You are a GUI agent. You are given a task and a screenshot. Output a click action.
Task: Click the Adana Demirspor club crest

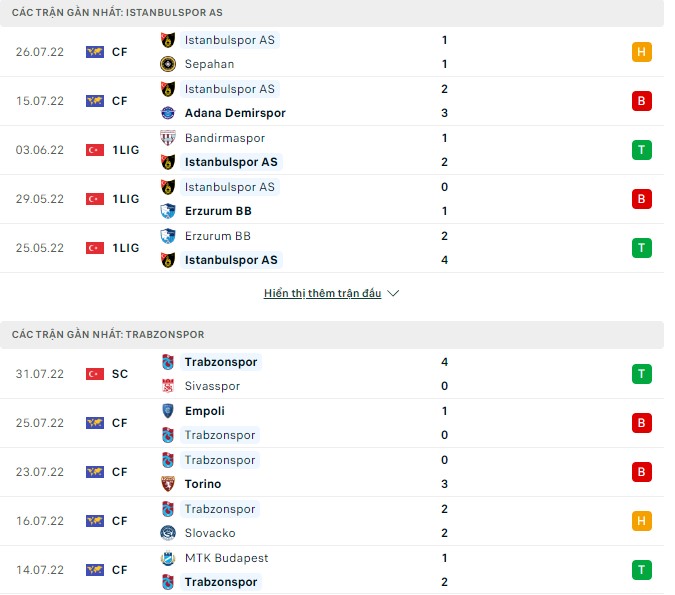[x=168, y=113]
